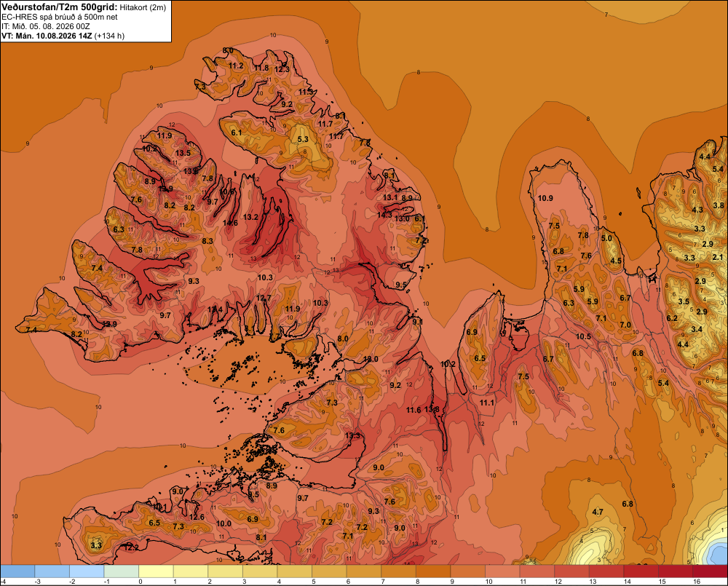Click the '12' tick label on the bottom legend scale
The width and height of the screenshot is (728, 586).
click(x=558, y=582)
